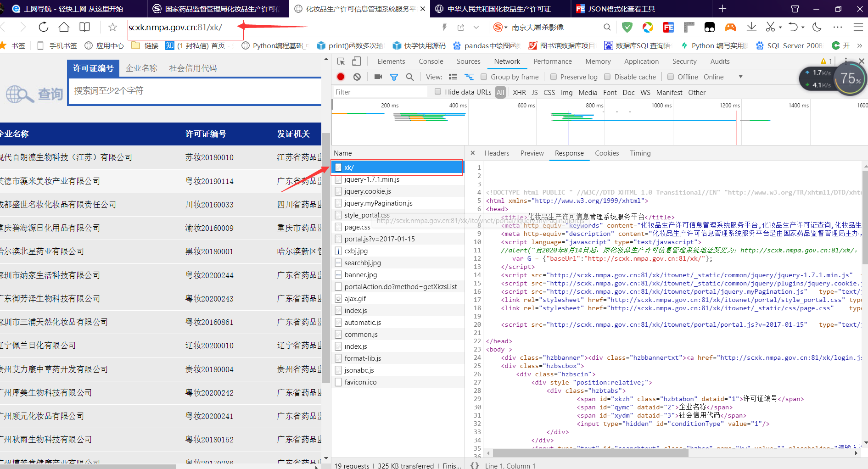The image size is (868, 469).
Task: Click the network Filter input box
Action: tap(380, 92)
